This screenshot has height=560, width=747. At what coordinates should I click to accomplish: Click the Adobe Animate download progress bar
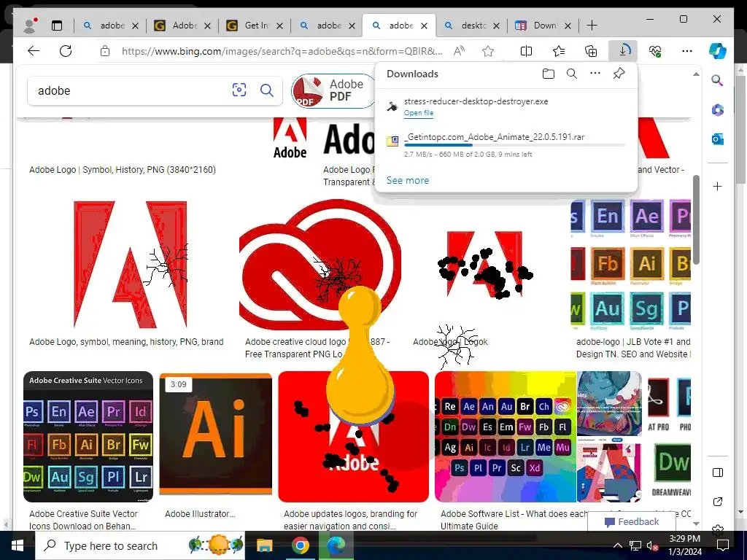tap(514, 145)
